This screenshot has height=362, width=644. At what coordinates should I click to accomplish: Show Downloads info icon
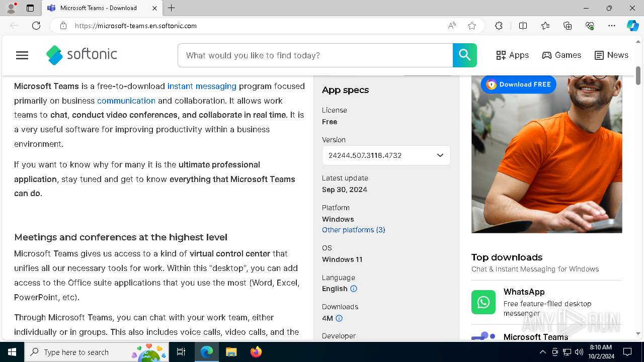[339, 318]
